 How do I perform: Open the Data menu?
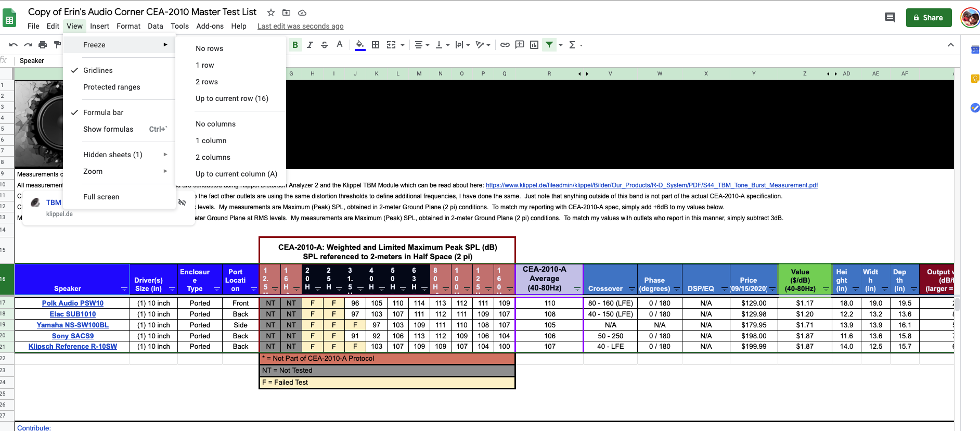point(155,26)
